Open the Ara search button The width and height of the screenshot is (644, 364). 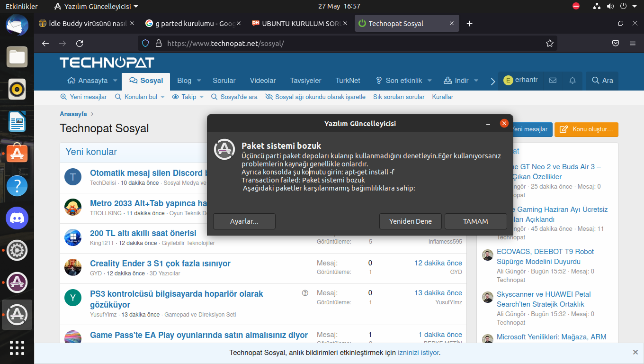[602, 81]
